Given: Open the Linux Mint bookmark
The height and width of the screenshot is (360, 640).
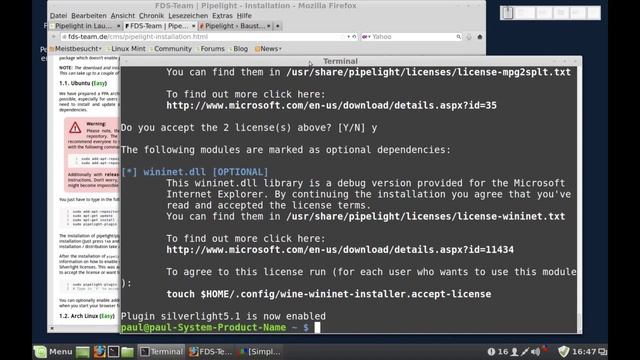Looking at the screenshot, I should tap(126, 49).
